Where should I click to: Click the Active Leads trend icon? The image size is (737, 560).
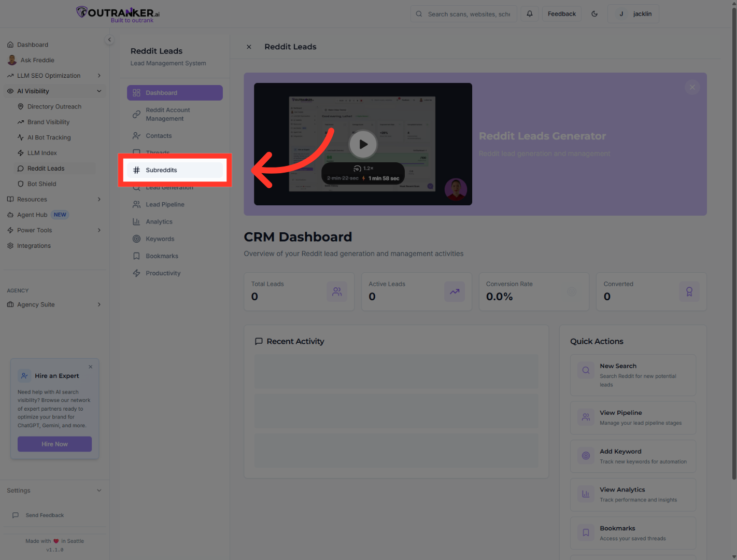pos(455,292)
